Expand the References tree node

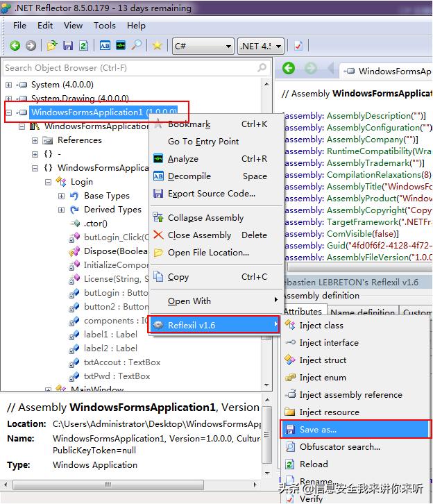click(35, 140)
